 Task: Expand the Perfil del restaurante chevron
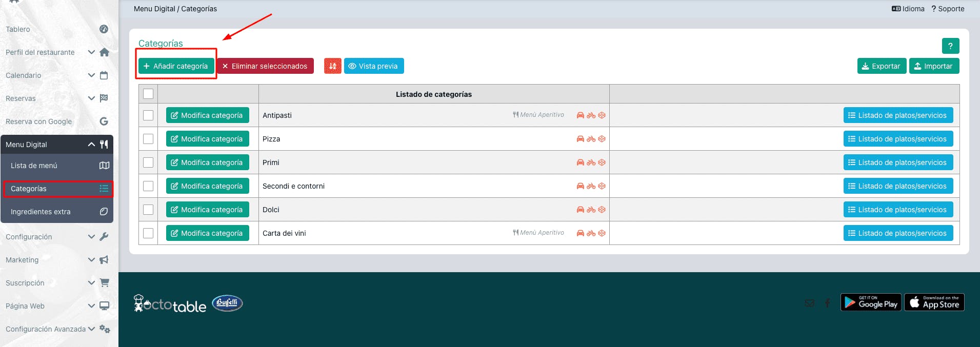click(x=91, y=52)
